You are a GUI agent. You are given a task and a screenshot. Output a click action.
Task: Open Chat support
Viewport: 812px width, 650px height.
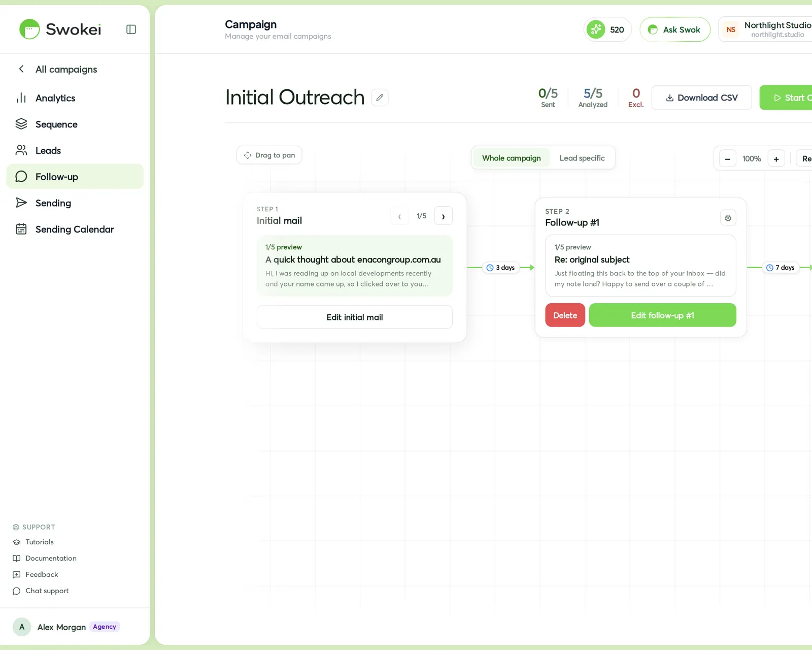(41, 591)
